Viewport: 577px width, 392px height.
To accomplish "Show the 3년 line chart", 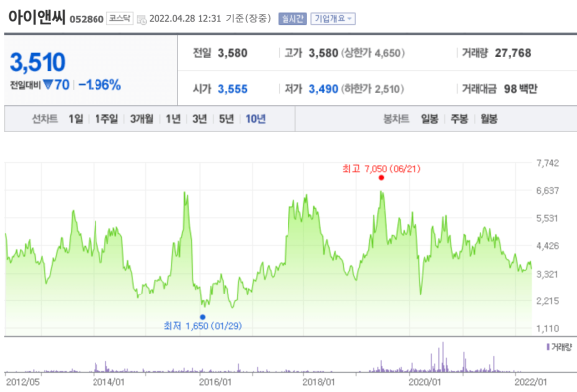I will [x=200, y=119].
